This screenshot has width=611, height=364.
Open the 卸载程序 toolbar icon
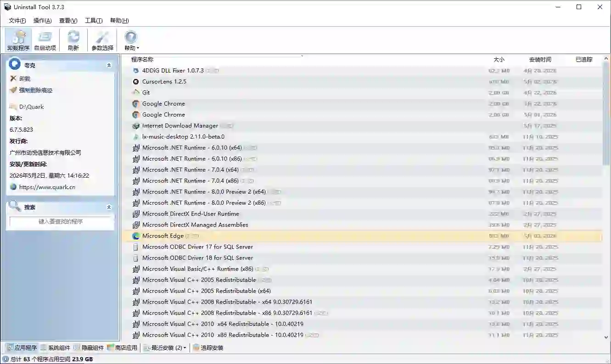(x=18, y=40)
